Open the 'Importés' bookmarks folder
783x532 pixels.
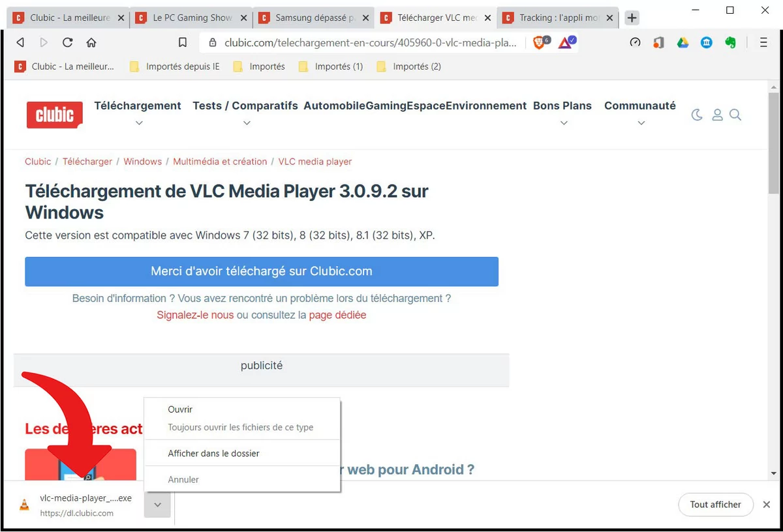coord(259,66)
